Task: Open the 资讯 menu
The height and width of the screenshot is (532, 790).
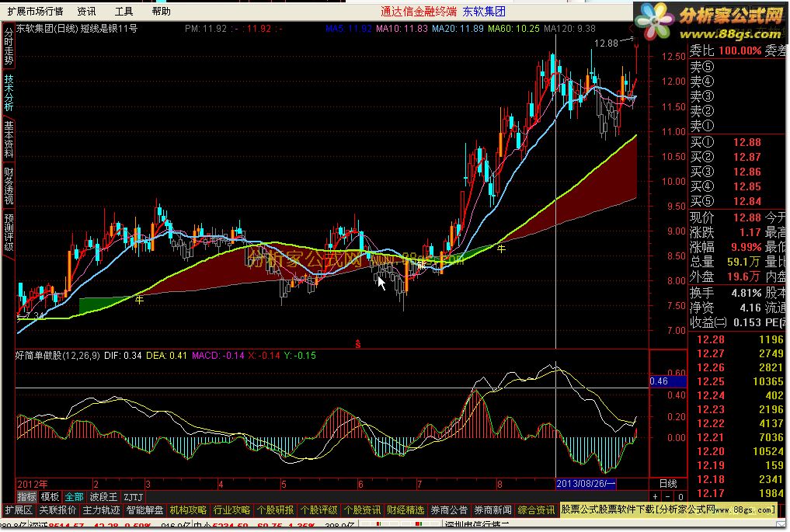Action: [x=87, y=11]
